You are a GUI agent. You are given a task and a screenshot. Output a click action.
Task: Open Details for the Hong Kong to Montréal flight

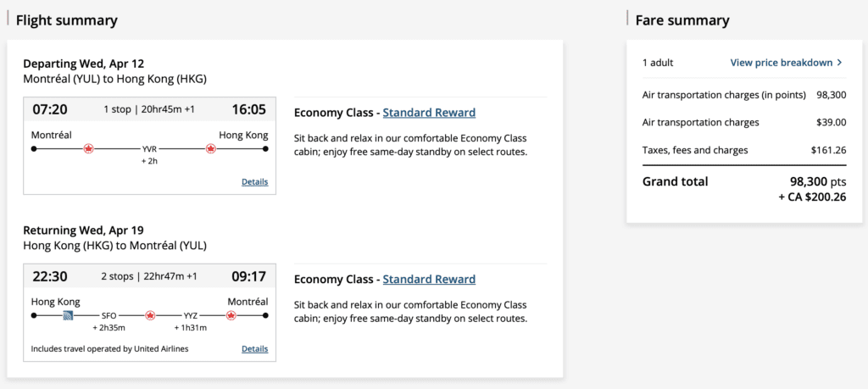coord(254,348)
